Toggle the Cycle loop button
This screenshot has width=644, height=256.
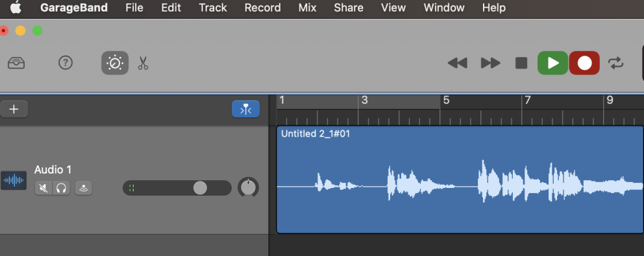coord(615,63)
